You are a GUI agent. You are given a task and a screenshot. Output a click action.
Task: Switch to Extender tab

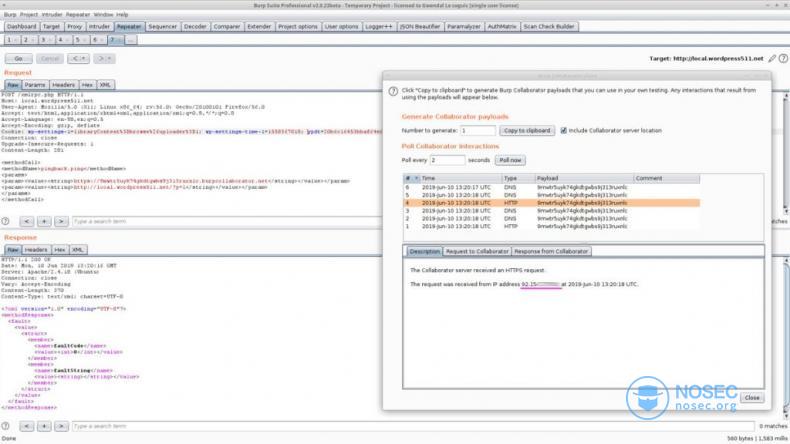[259, 26]
